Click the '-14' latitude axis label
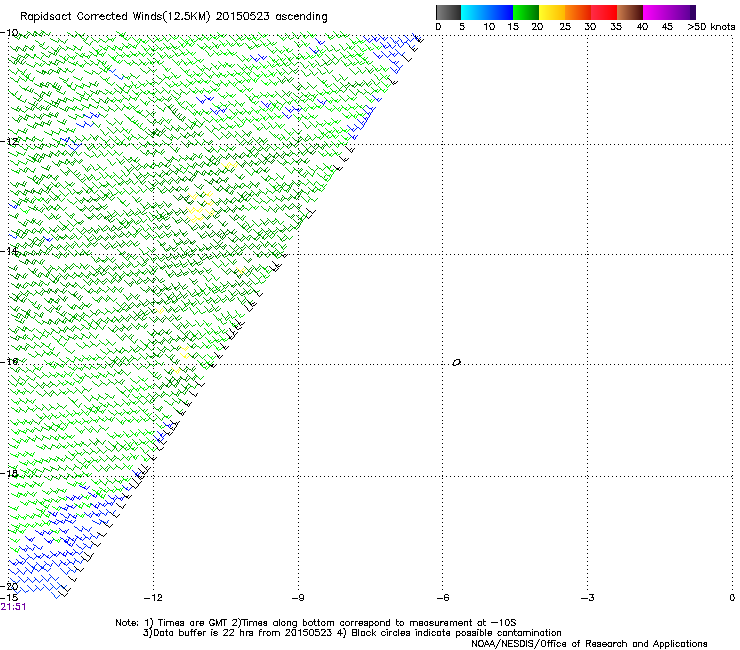Image resolution: width=740 pixels, height=650 pixels. (9, 251)
